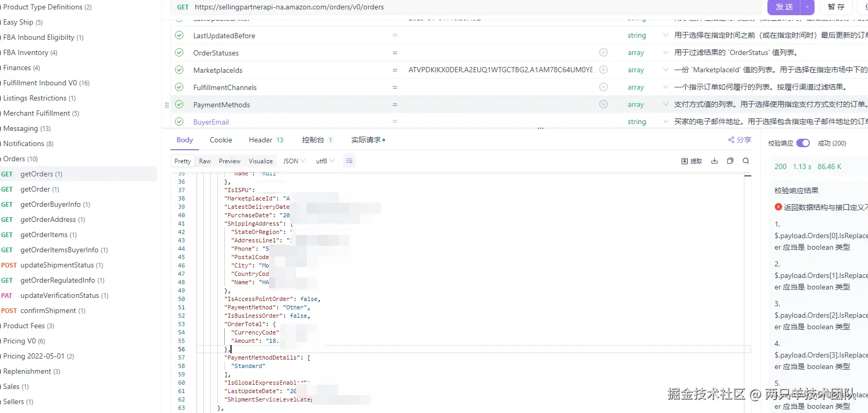Toggle the LastUpdatedBefore parameter checkbox
This screenshot has width=868, height=413.
(x=179, y=36)
